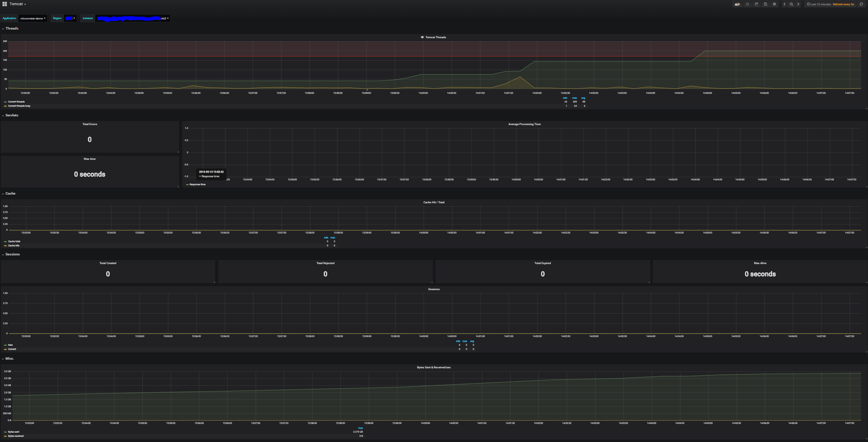Screen dimensions: 868x442
Task: Click the manual refresh icon
Action: click(861, 4)
